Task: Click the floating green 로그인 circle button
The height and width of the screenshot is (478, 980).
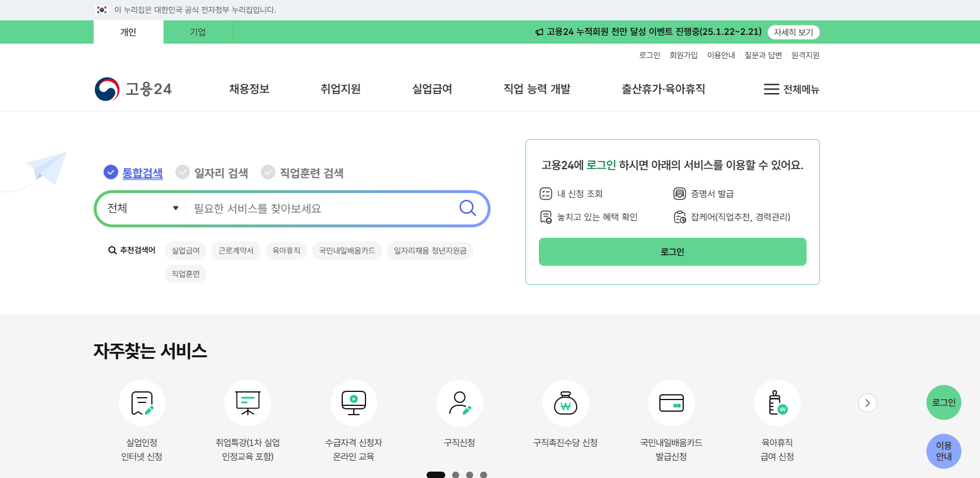Action: pos(943,402)
